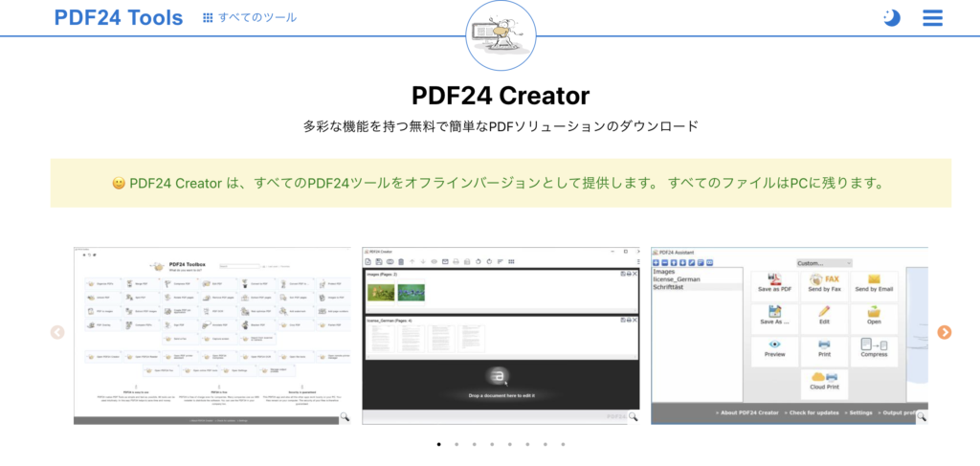Click the Print tile in Assistant window

pos(824,351)
